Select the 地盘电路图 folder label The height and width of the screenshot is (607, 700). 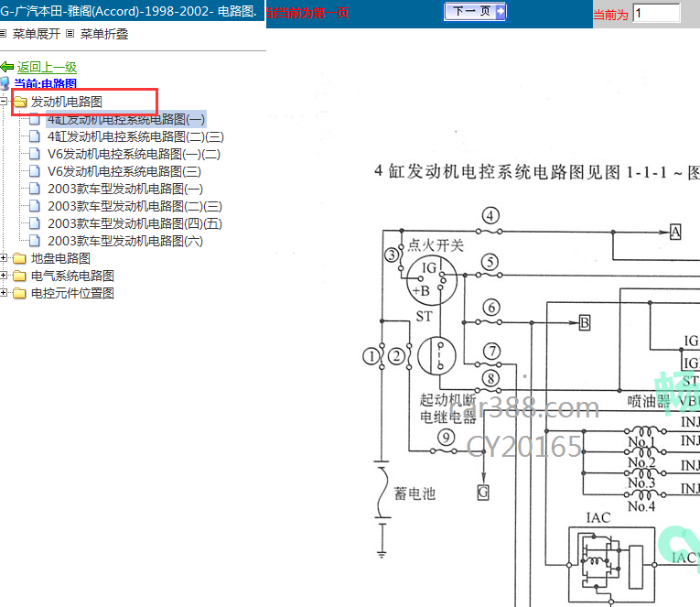coord(60,258)
